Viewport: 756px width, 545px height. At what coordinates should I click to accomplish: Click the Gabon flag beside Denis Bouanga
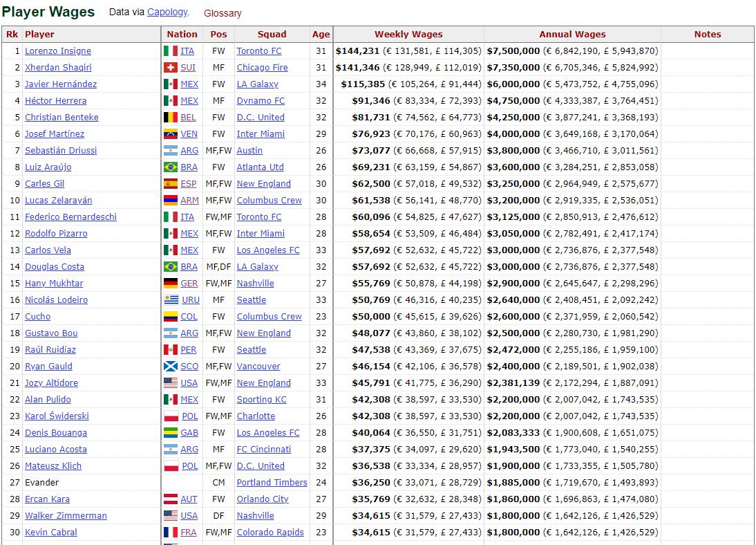point(170,433)
